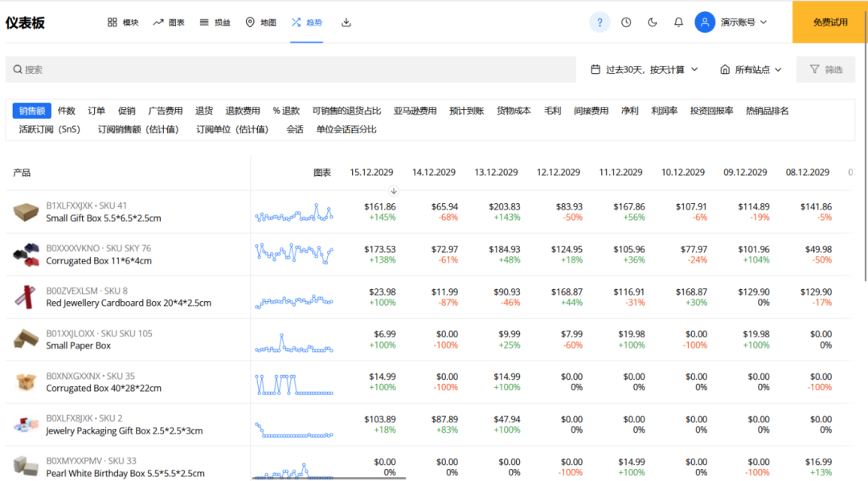This screenshot has height=481, width=868.
Task: Select the 广告费用 metric
Action: tap(166, 111)
